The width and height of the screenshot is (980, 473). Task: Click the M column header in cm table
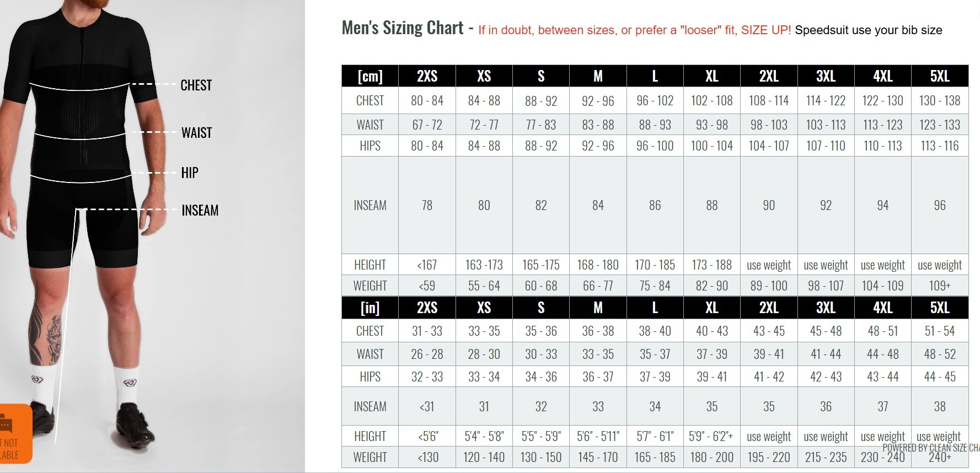(x=598, y=76)
